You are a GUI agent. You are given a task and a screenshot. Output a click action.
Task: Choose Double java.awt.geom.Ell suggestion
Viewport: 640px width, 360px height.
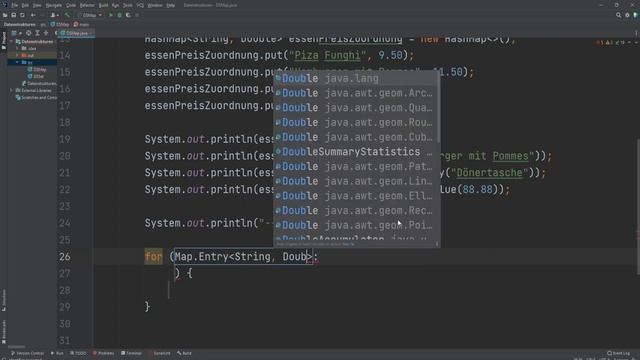pyautogui.click(x=355, y=196)
